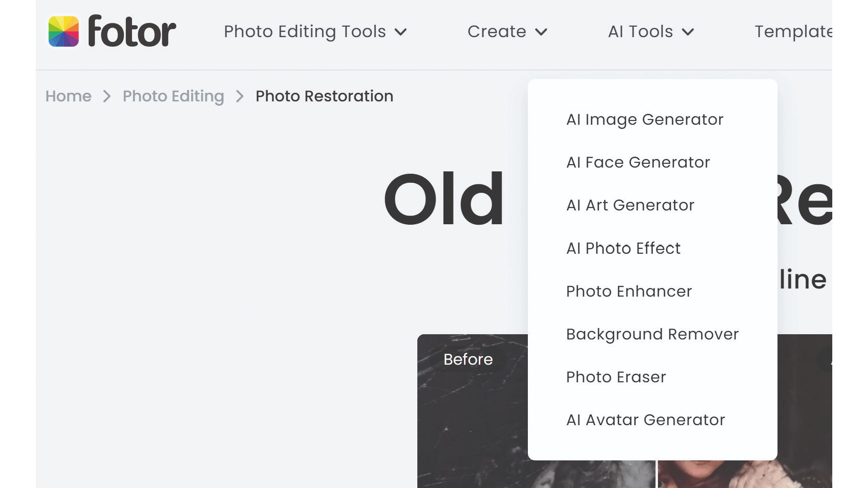868x488 pixels.
Task: Open the Templates navigation item
Action: point(793,31)
